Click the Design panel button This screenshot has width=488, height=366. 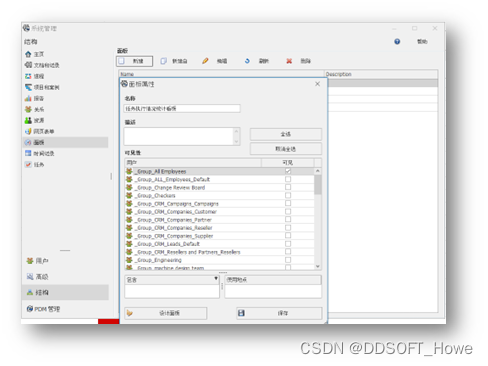coord(166,313)
